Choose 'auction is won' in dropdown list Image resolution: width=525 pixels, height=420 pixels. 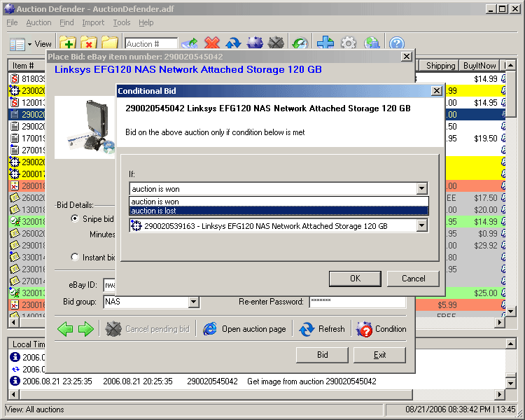(x=279, y=202)
